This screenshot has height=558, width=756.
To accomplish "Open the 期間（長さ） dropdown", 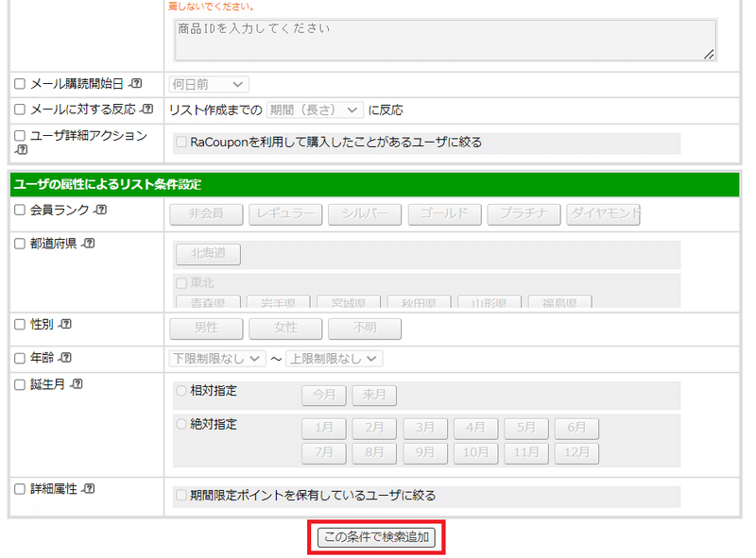I will [317, 109].
